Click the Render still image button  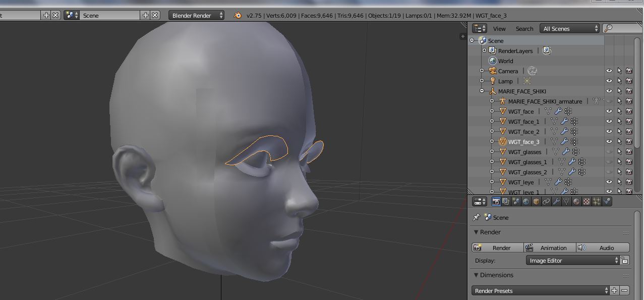497,247
